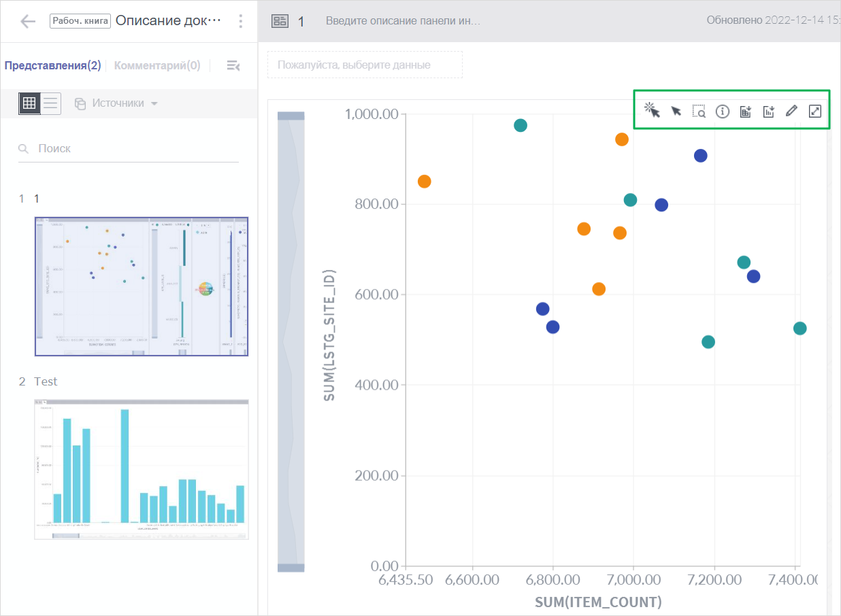Switch thumbnails to grid view
Viewport: 841px width, 616px height.
pos(30,103)
